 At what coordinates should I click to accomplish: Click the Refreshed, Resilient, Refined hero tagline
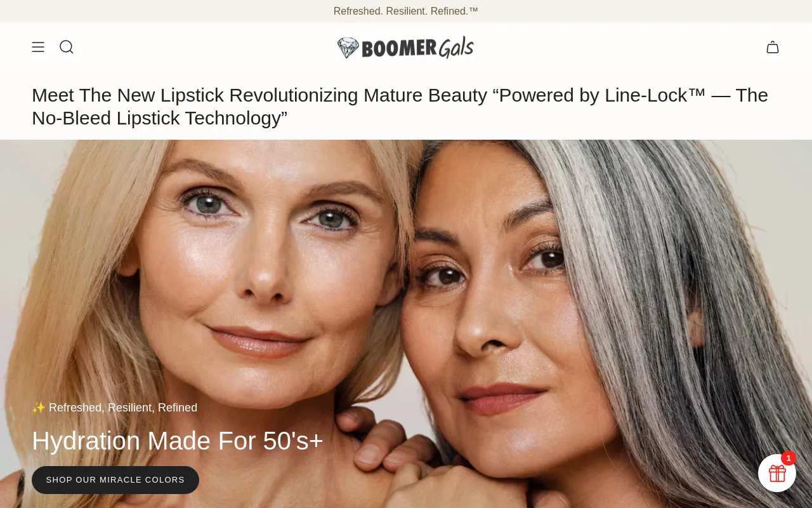point(123,408)
